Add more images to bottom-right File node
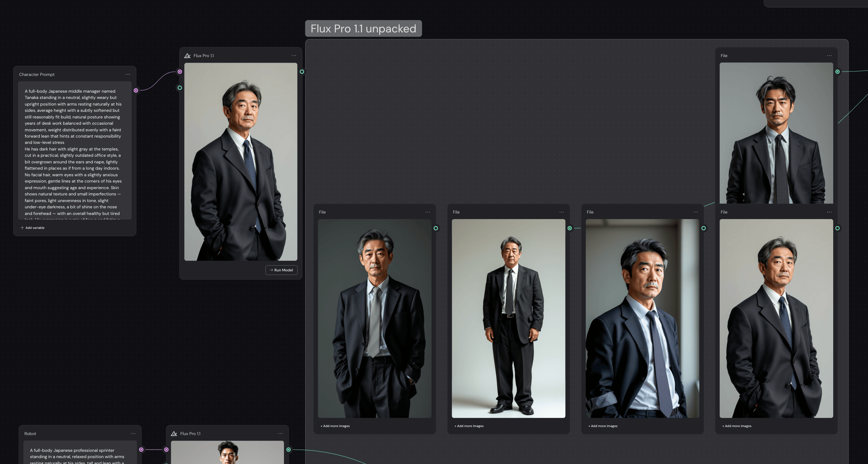This screenshot has height=464, width=868. pyautogui.click(x=737, y=426)
